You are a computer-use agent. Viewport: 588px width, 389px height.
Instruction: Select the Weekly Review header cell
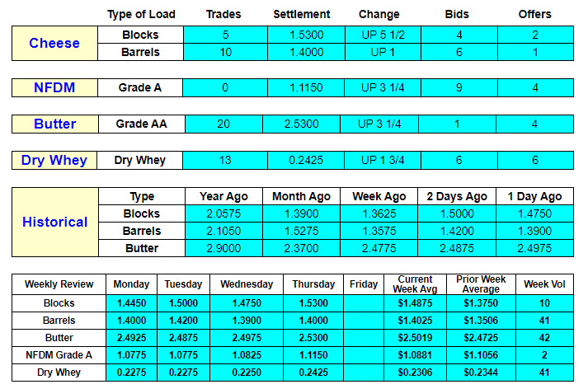pos(59,284)
